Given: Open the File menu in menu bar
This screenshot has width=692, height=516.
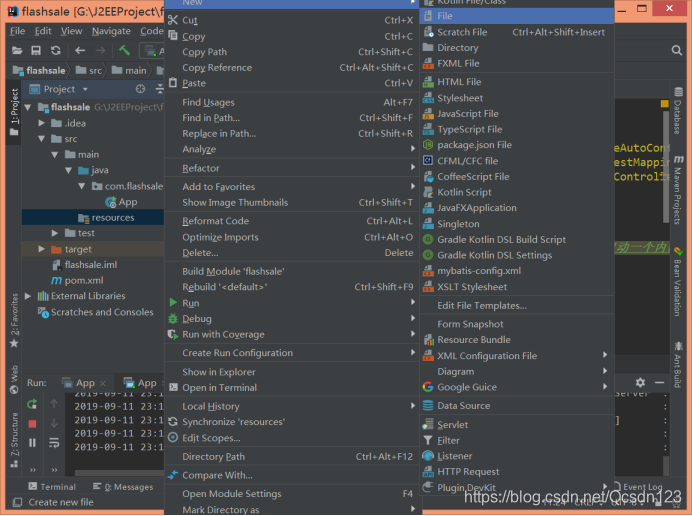Looking at the screenshot, I should click(17, 31).
